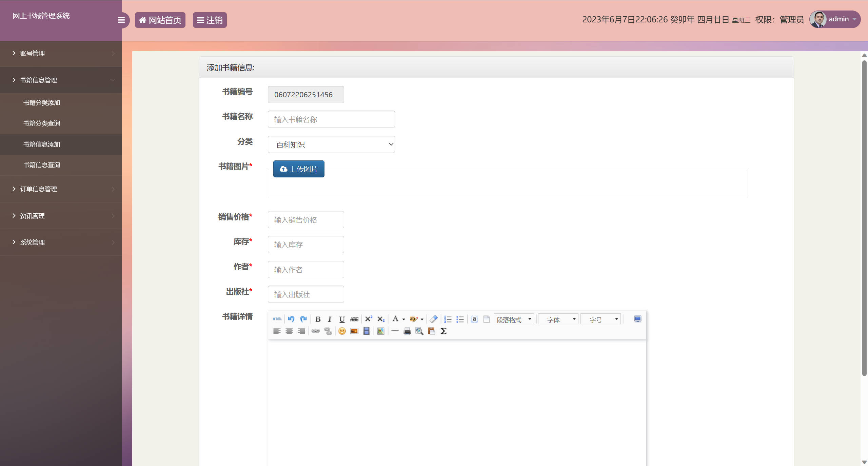
Task: Open the 字体 font dropdown
Action: pyautogui.click(x=558, y=319)
